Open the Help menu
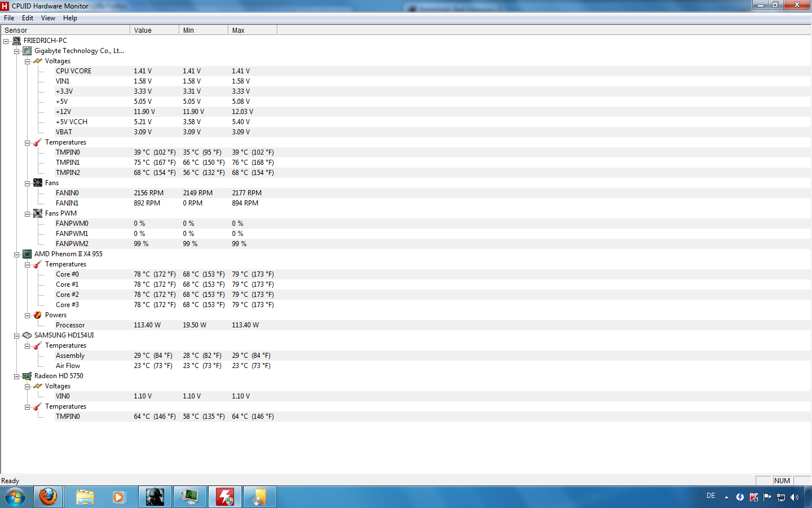 point(70,18)
